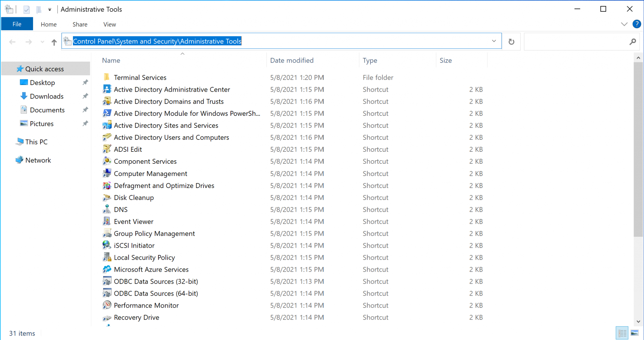Switch to Large icons view layout button
This screenshot has width=644, height=340.
point(635,333)
